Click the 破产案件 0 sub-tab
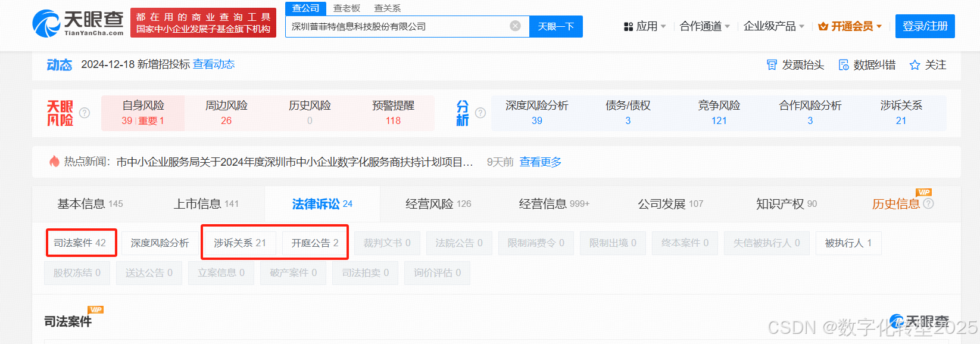This screenshot has width=980, height=344. (x=294, y=272)
